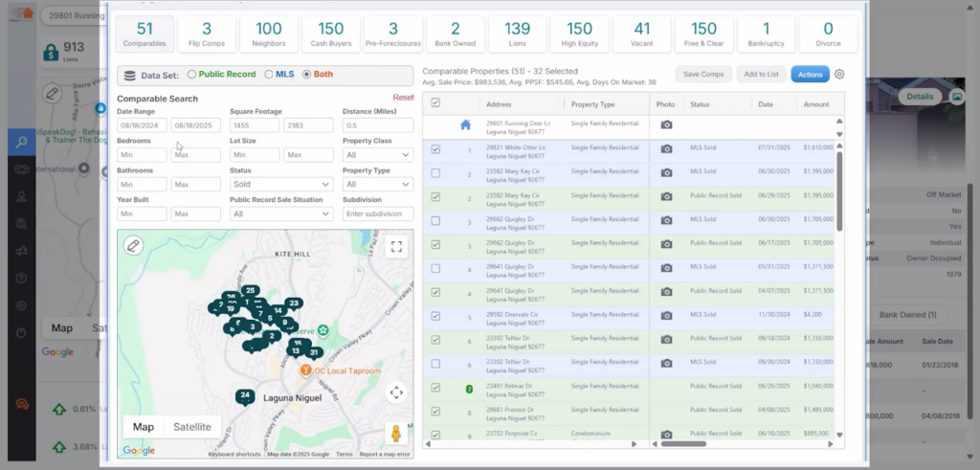The height and width of the screenshot is (470, 980).
Task: Expand the Property Class dropdown
Action: (x=377, y=154)
